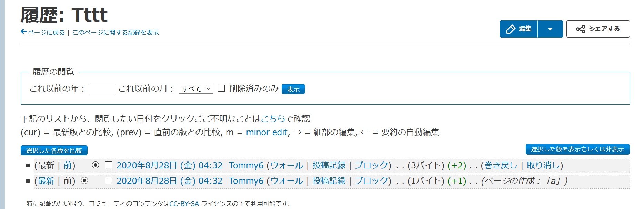Click the back arrow to return to page

pos(24,32)
